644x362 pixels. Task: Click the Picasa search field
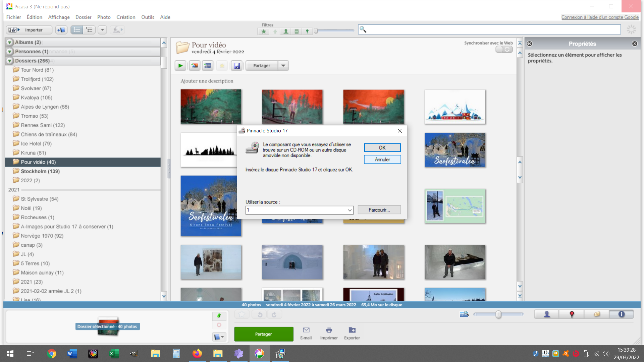coord(489,29)
